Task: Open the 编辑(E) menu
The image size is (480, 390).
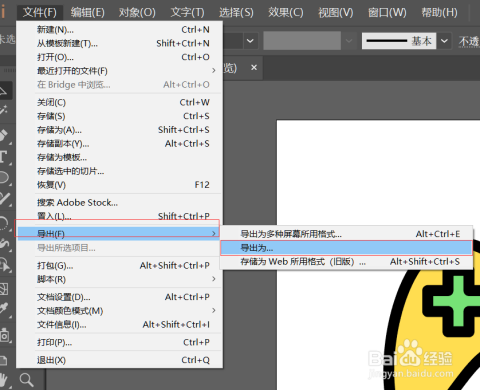Action: [88, 13]
